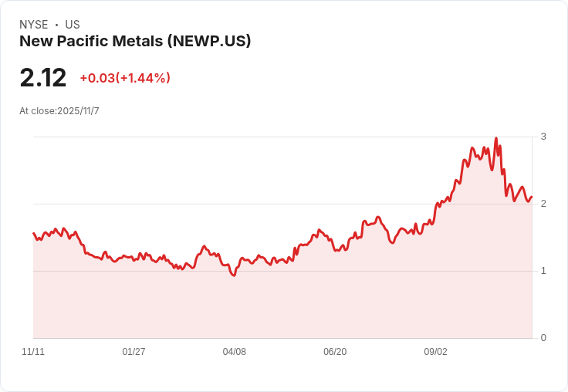Click the lowest dip of the price line
The width and height of the screenshot is (568, 392).
[x=234, y=275]
